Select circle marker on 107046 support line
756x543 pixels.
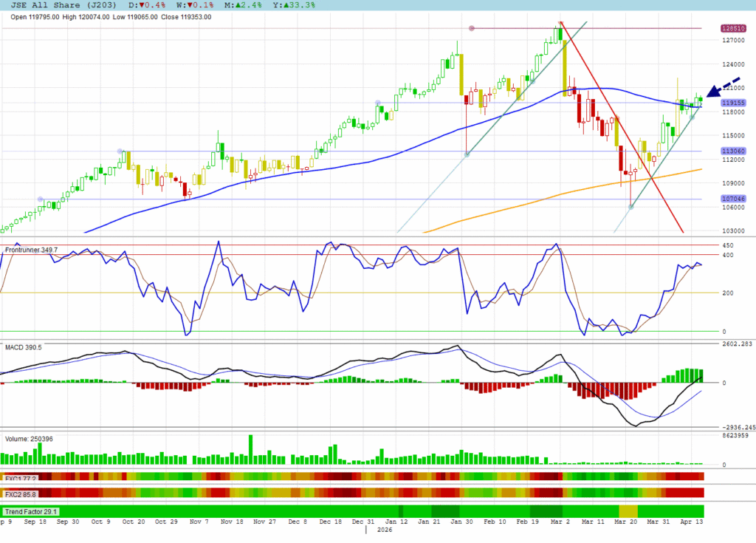[x=41, y=199]
